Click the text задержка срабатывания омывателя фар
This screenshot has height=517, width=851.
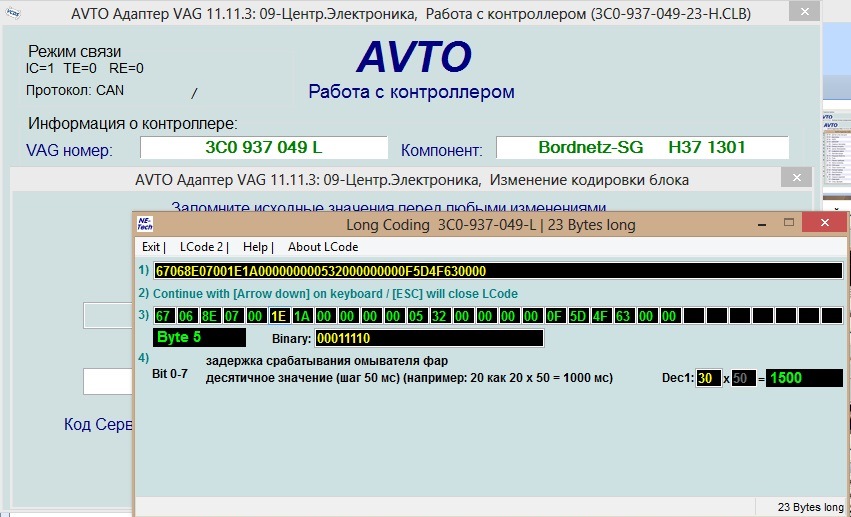[327, 361]
